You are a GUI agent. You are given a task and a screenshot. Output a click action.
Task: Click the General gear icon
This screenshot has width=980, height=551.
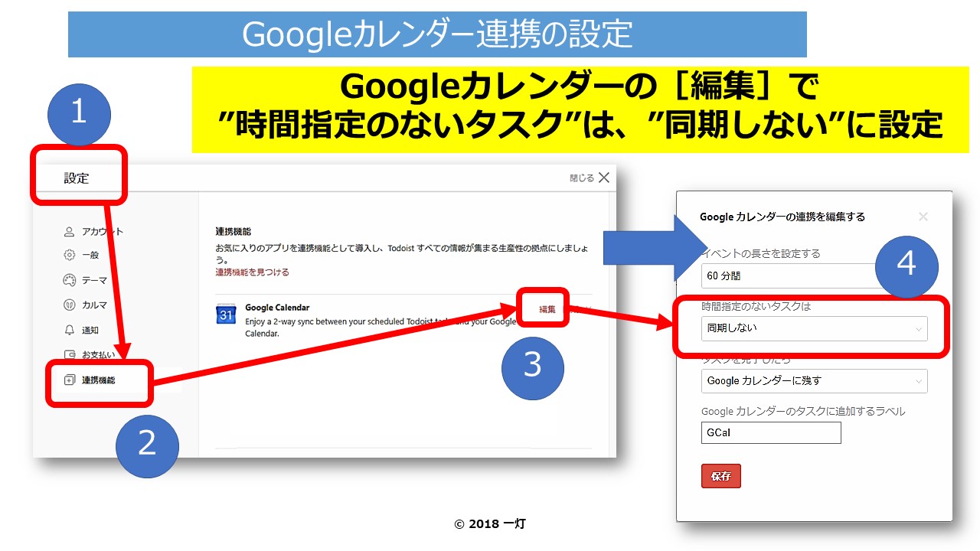pyautogui.click(x=69, y=255)
